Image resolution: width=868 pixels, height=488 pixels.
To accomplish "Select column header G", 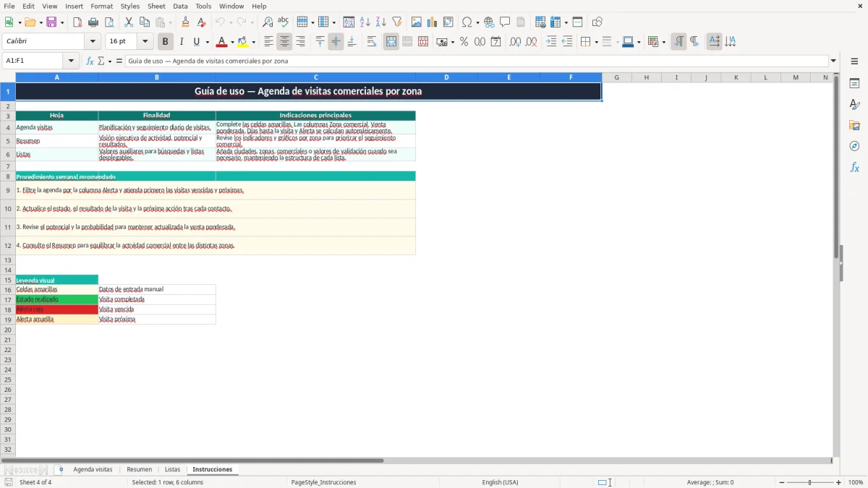I will click(616, 77).
